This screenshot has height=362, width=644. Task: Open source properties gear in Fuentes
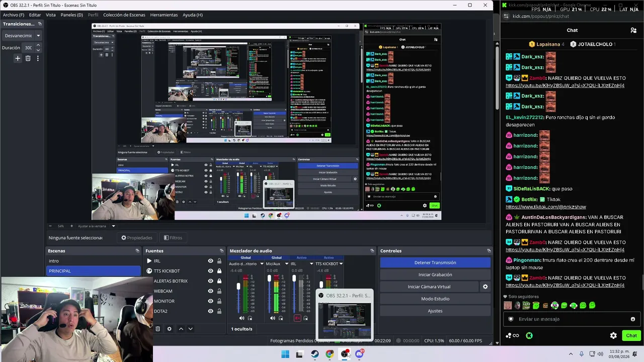(169, 329)
